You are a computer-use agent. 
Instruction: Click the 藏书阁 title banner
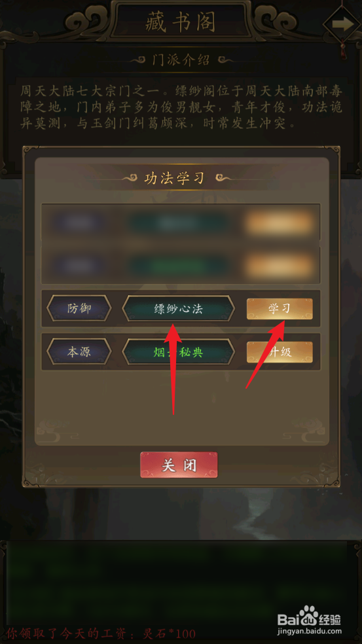click(x=181, y=22)
